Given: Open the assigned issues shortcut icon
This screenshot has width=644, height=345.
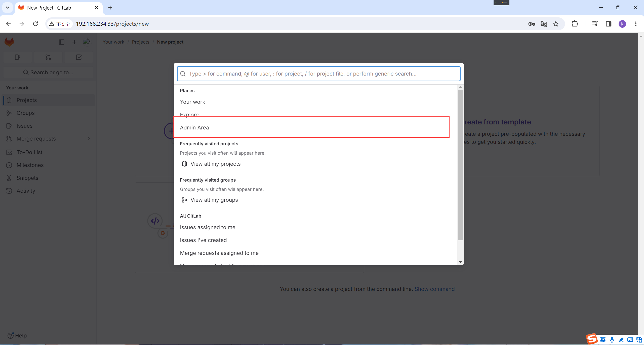Looking at the screenshot, I should (17, 57).
